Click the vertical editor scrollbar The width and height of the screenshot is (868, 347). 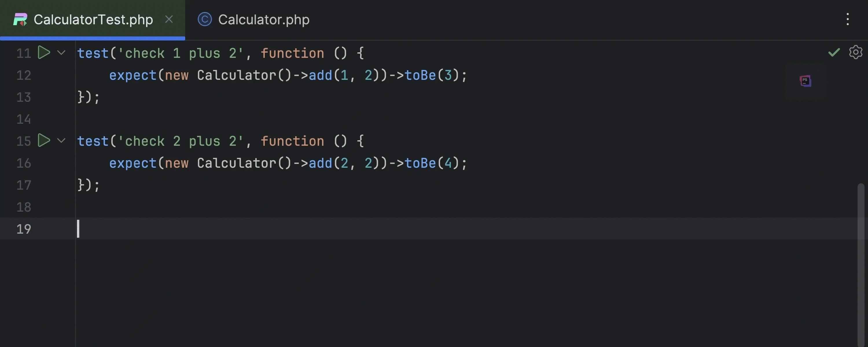tap(860, 263)
